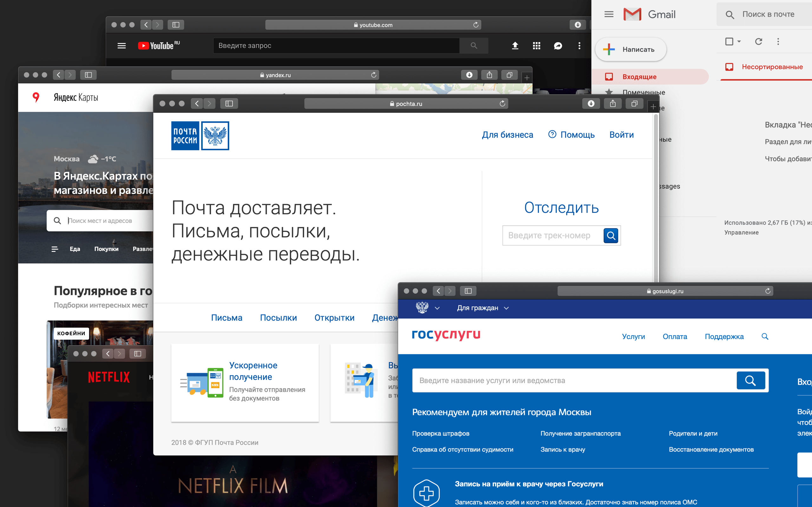Click tracking search button on Pochta

(611, 235)
